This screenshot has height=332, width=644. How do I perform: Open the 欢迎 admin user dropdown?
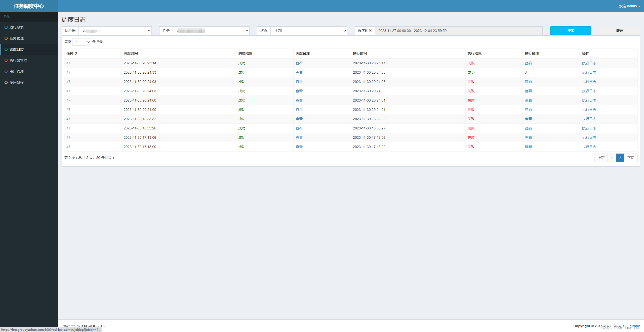click(x=629, y=6)
